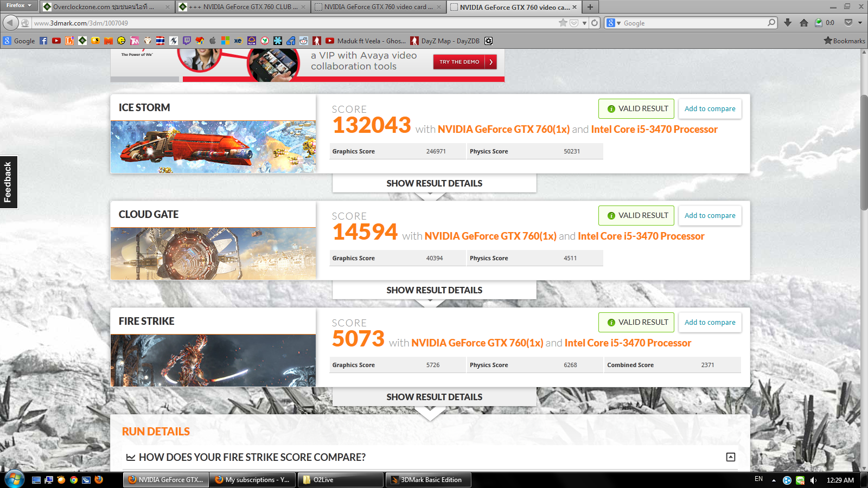Image resolution: width=868 pixels, height=488 pixels.
Task: Open the Bookmarks menu button
Action: [845, 41]
